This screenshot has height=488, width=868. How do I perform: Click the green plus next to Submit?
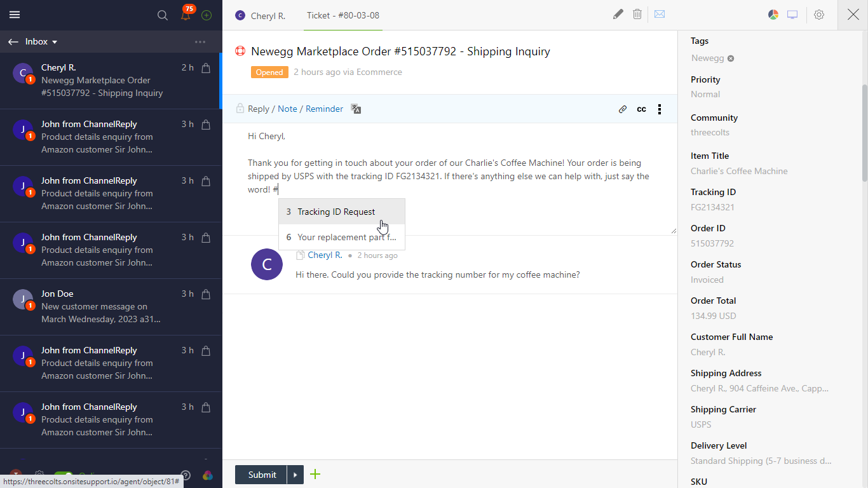[315, 474]
